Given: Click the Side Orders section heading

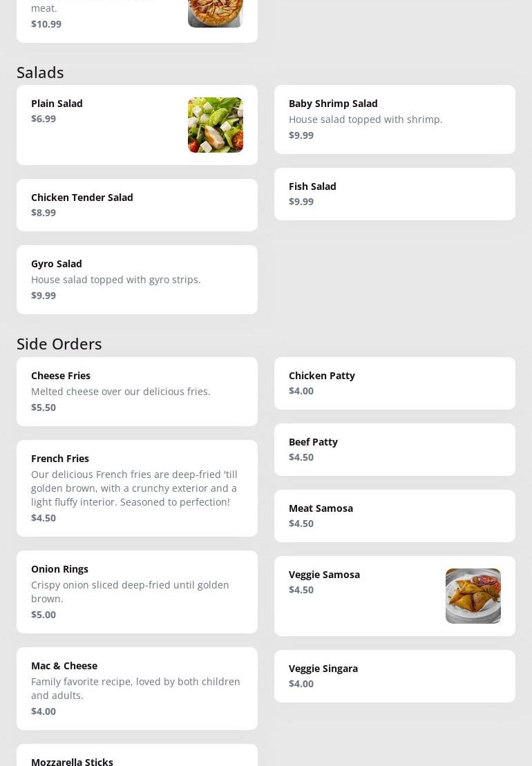Looking at the screenshot, I should tap(59, 344).
